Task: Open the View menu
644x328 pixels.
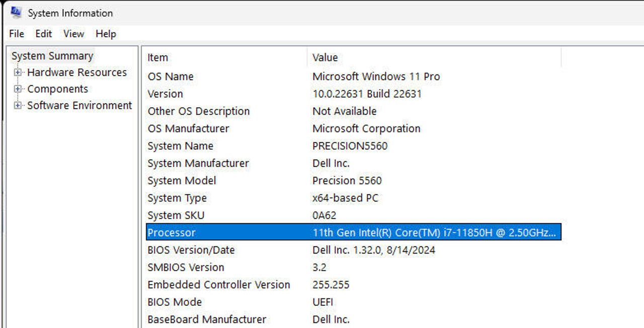Action: pyautogui.click(x=73, y=34)
